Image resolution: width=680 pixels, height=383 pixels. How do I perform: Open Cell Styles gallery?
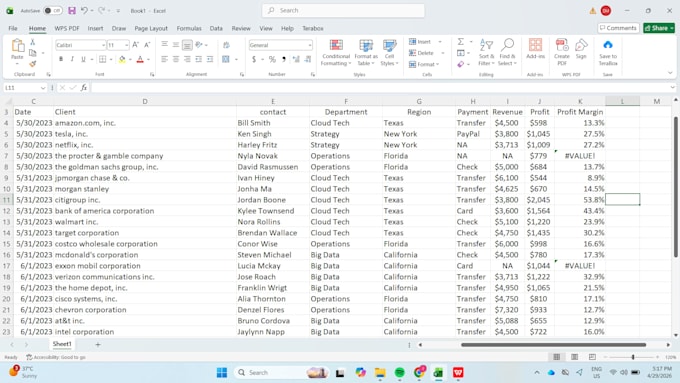point(389,52)
